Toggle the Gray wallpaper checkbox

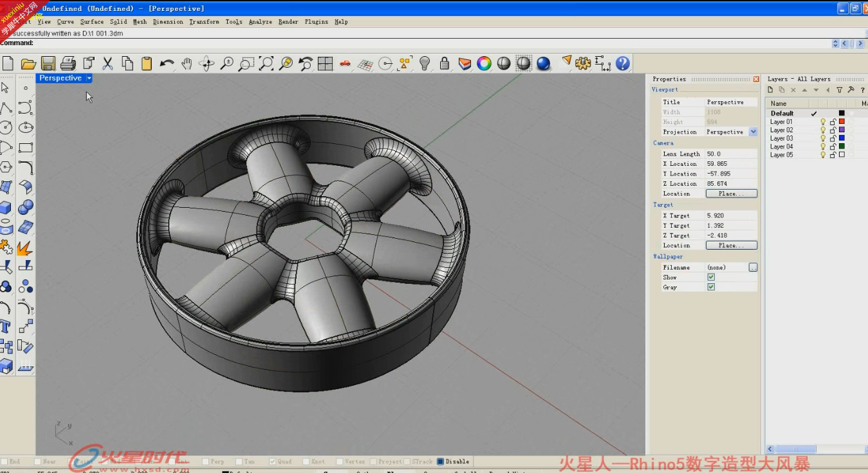click(x=711, y=287)
